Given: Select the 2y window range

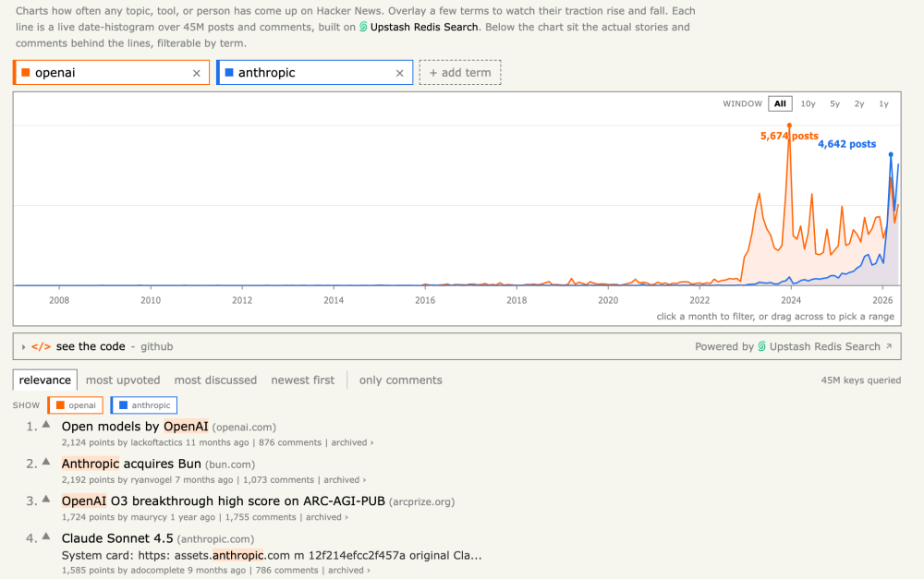Looking at the screenshot, I should [x=859, y=103].
